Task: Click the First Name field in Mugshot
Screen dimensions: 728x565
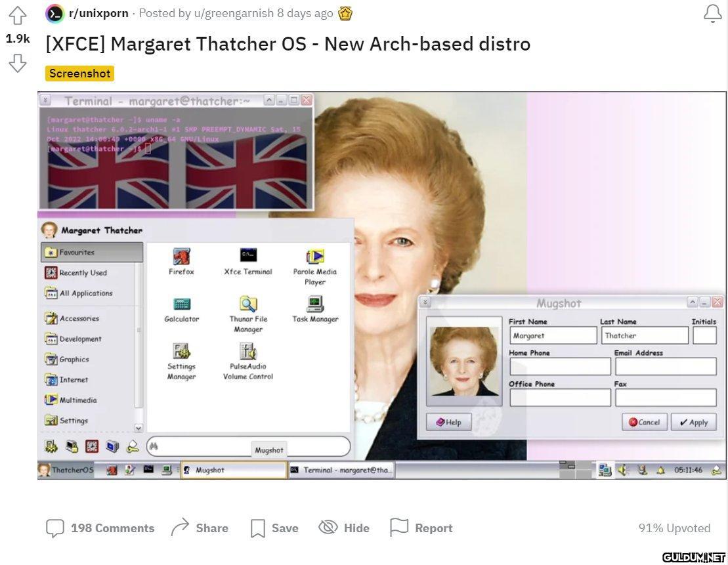Action: point(553,335)
